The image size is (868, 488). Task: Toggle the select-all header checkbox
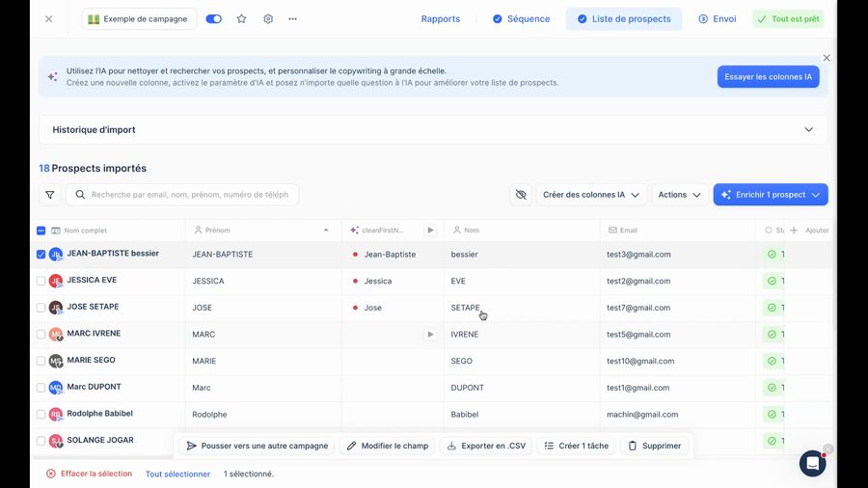(x=41, y=230)
